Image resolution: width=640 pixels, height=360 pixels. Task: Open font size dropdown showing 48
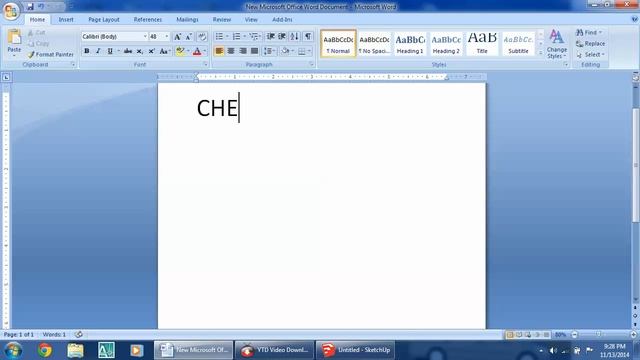coord(167,37)
